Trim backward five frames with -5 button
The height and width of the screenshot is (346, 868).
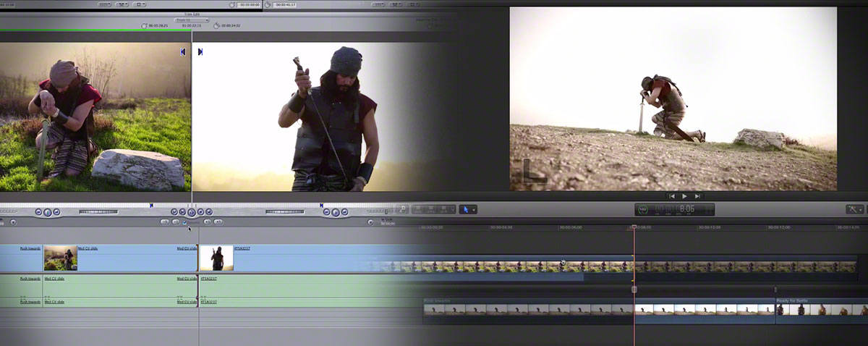click(164, 221)
